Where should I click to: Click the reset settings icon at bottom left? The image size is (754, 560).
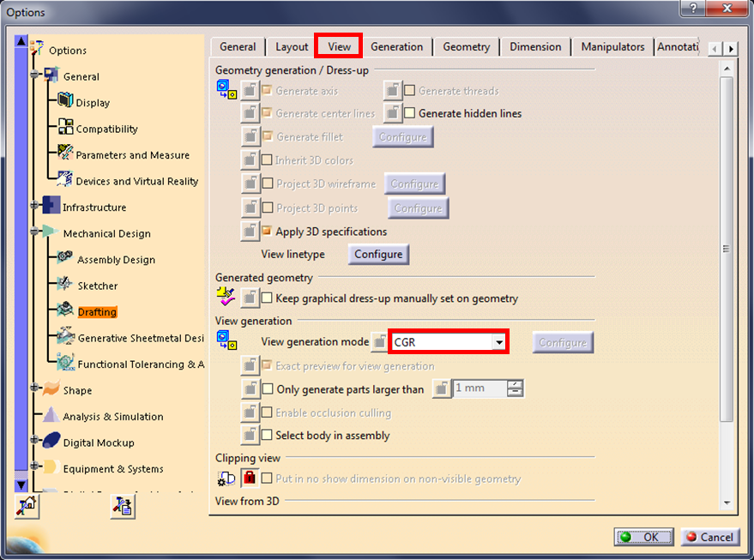26,506
